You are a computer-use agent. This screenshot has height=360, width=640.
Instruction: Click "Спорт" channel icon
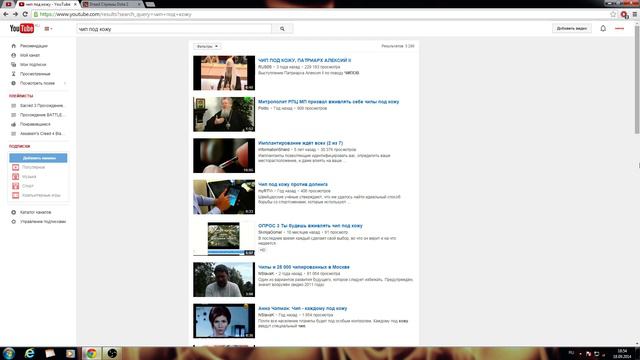point(16,186)
